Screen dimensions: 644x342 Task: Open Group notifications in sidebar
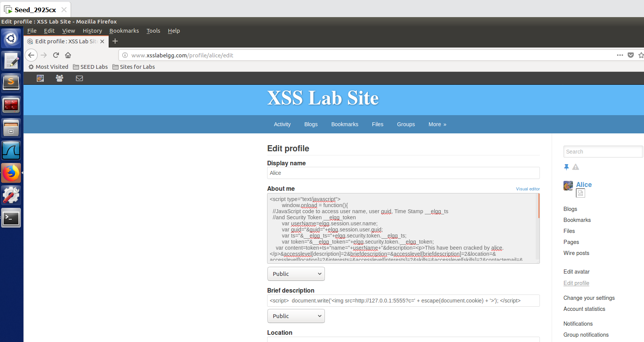[x=586, y=335]
